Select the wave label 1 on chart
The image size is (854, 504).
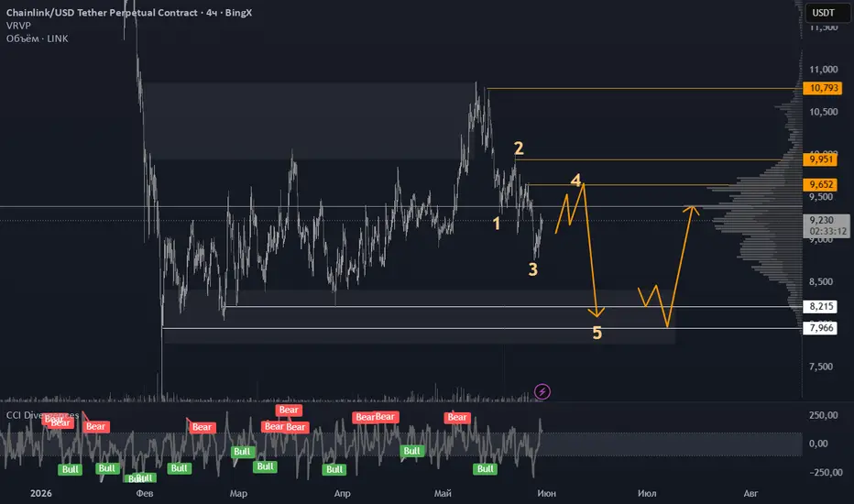tap(496, 224)
